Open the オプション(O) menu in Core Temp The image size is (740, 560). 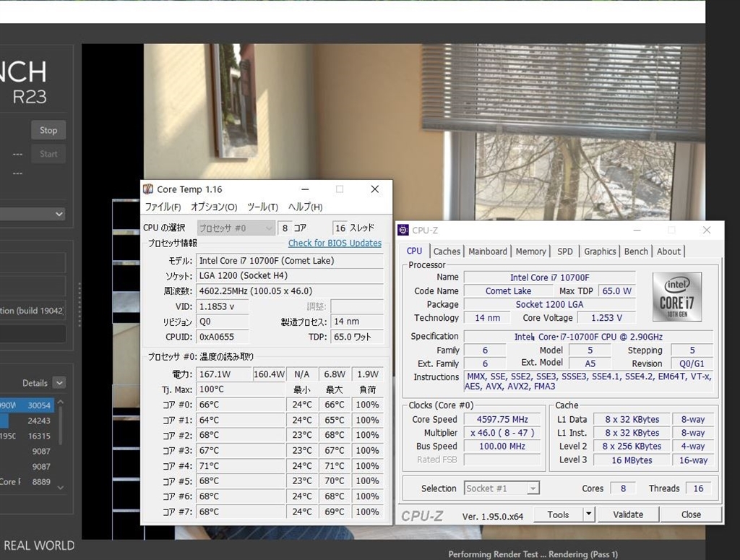pos(213,207)
